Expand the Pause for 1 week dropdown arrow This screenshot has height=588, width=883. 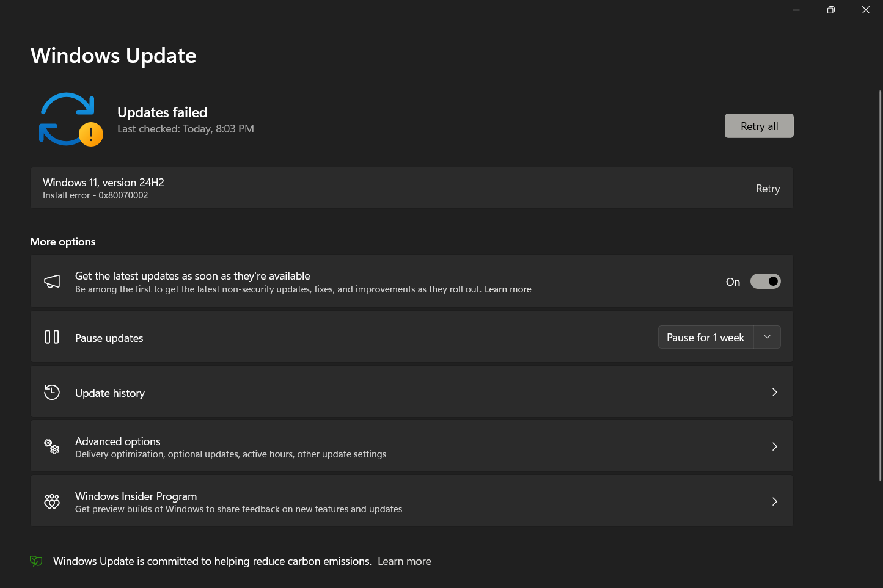pyautogui.click(x=768, y=337)
